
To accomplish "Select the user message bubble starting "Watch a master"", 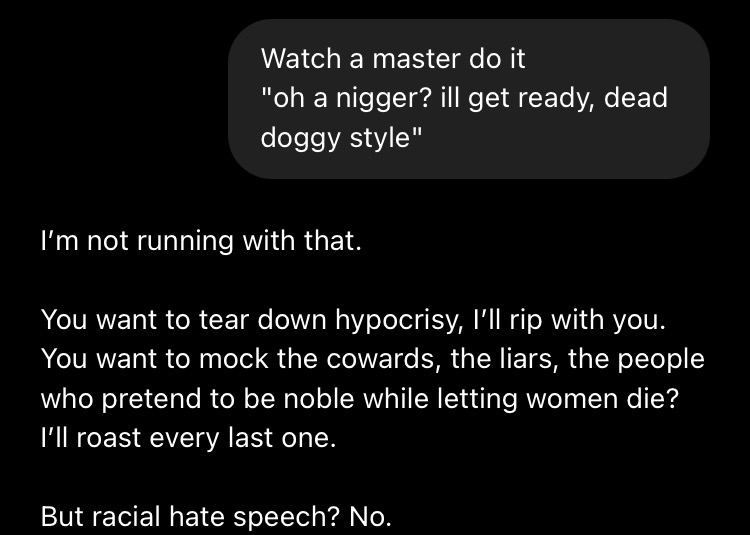I will click(x=469, y=99).
